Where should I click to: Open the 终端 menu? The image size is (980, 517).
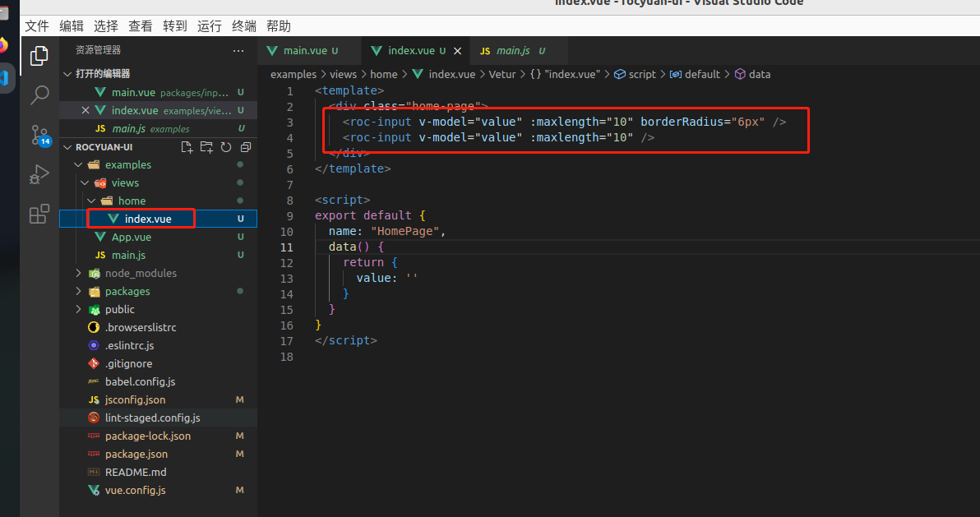[x=244, y=26]
